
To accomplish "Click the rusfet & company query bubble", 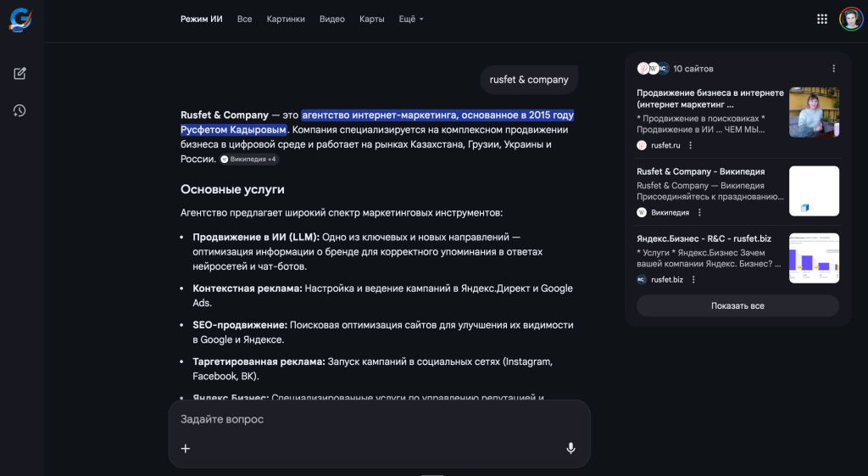I will (529, 80).
